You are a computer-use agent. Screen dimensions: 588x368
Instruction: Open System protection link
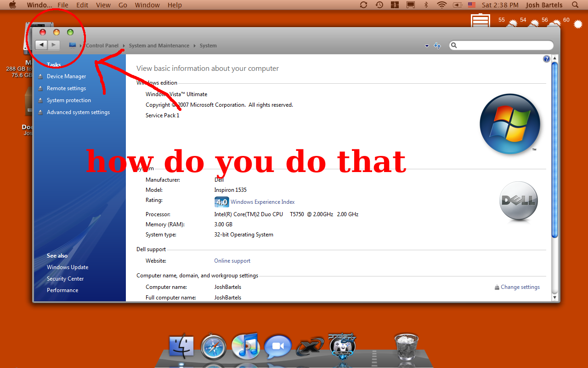click(69, 100)
